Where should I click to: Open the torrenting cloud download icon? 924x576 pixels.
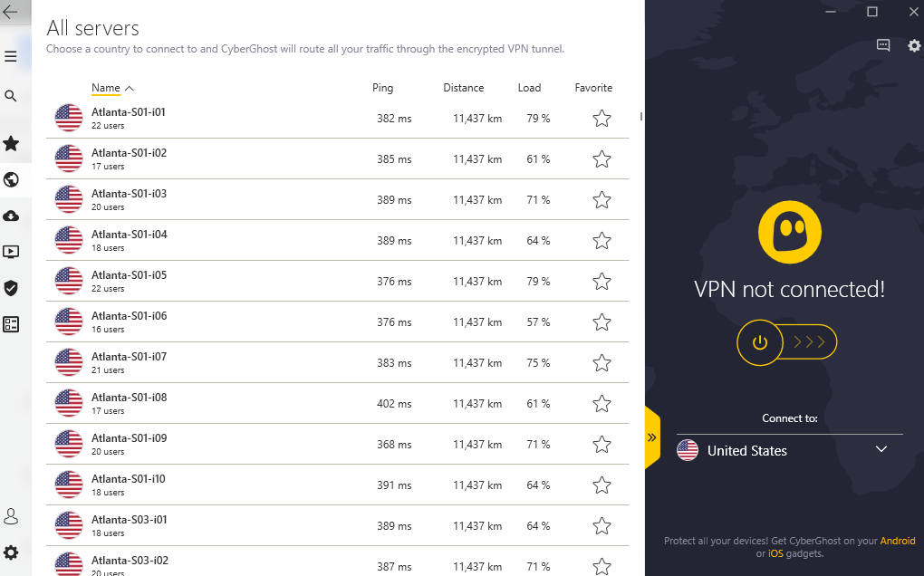click(x=11, y=216)
